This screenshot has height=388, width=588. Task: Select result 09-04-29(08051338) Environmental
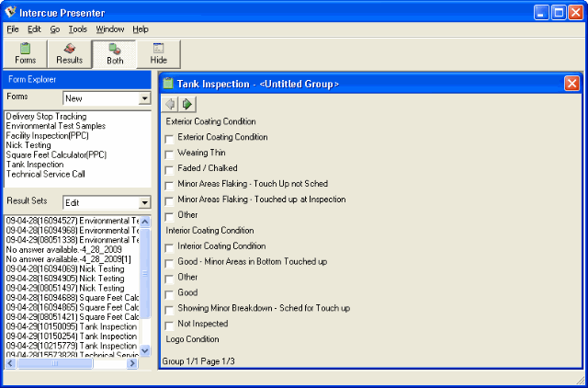(x=72, y=240)
